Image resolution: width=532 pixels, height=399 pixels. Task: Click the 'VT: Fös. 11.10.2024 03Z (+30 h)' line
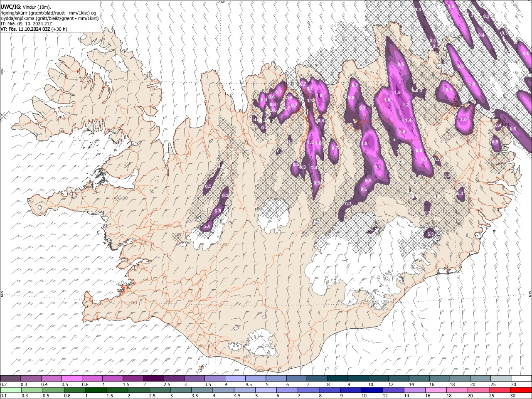(x=34, y=29)
